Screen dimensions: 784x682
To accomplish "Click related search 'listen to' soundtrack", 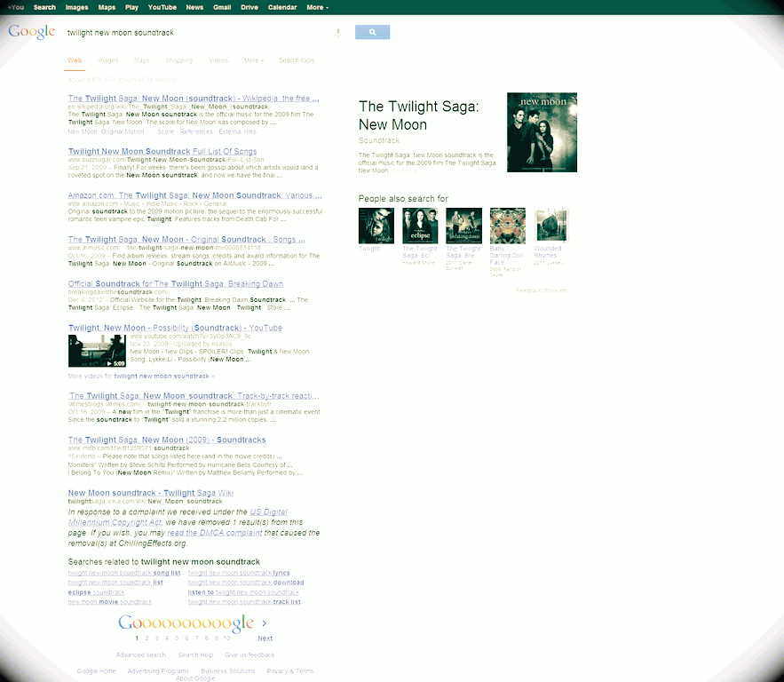I will point(243,592).
